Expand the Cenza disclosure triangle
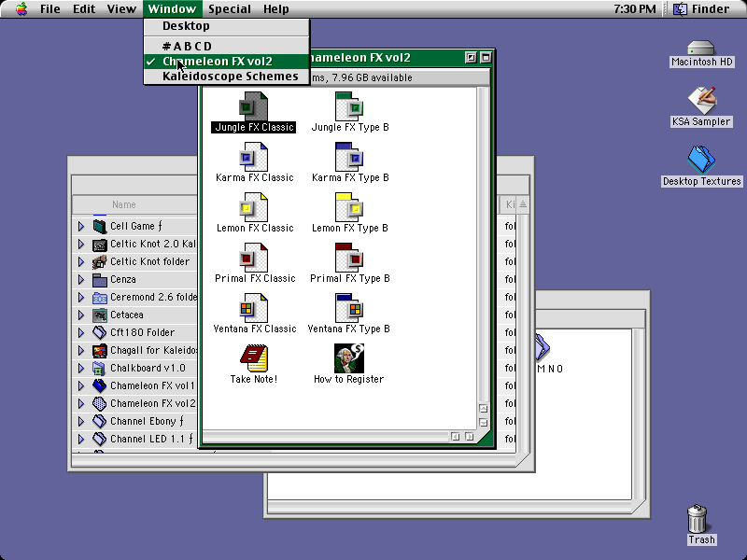747x560 pixels. 81,279
